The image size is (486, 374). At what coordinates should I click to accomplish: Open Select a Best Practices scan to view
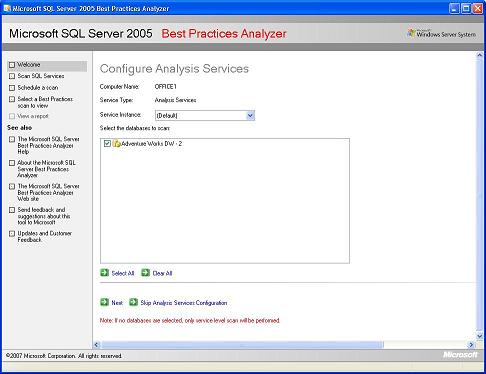[45, 102]
